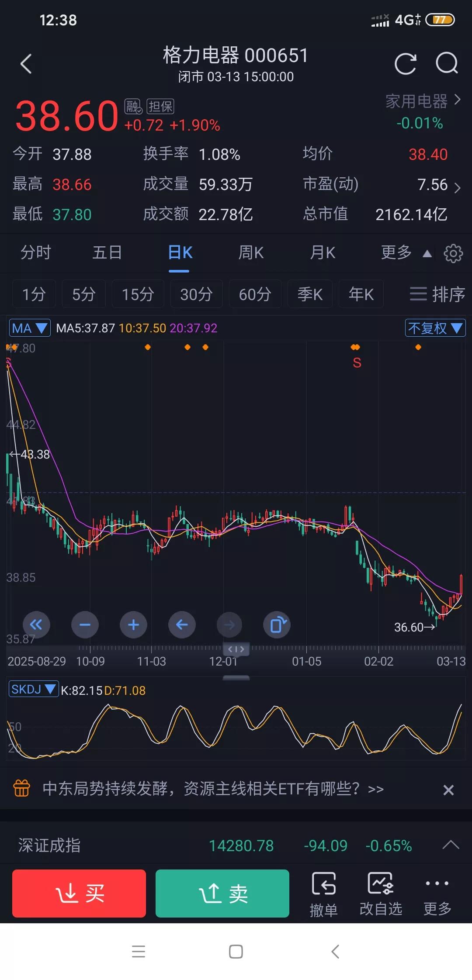
Task: Tap the green 卖 sell button
Action: [x=222, y=893]
